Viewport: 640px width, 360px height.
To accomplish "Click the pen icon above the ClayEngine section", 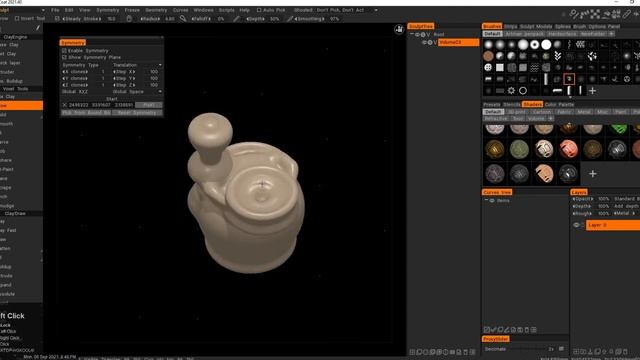I will 38,28.
